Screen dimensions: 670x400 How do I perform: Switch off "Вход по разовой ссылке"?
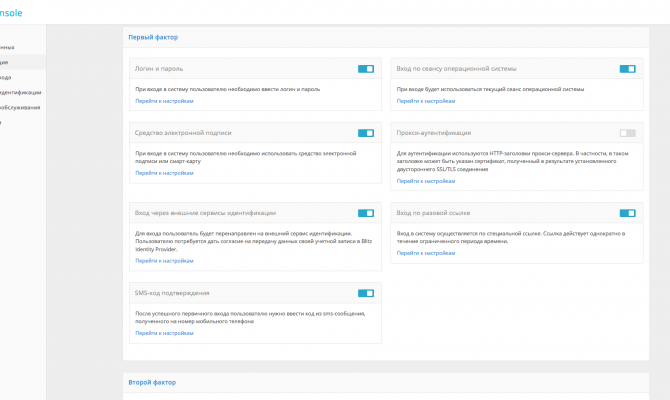coord(627,213)
